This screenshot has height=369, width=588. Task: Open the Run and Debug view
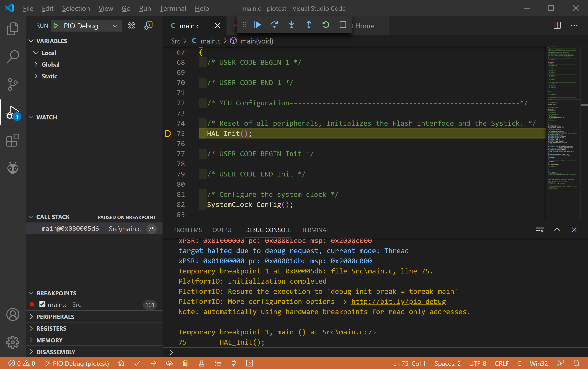pos(13,112)
